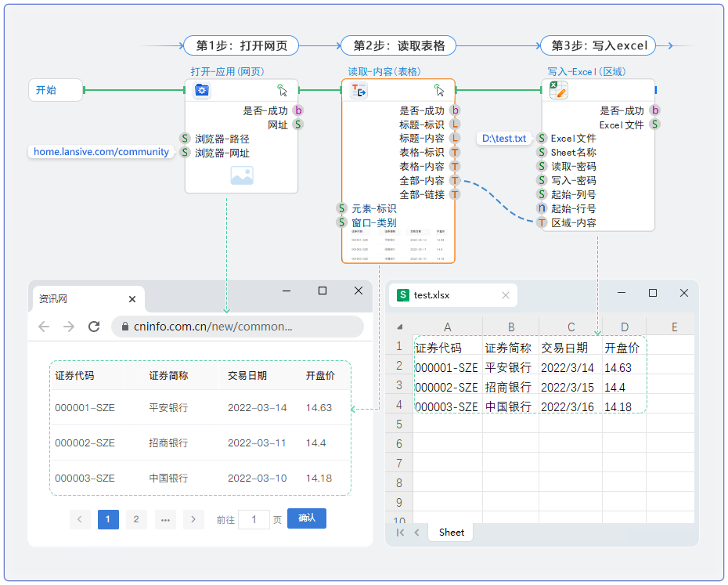Select the 全部-内容 output port on the 读取-内容 node

click(455, 181)
